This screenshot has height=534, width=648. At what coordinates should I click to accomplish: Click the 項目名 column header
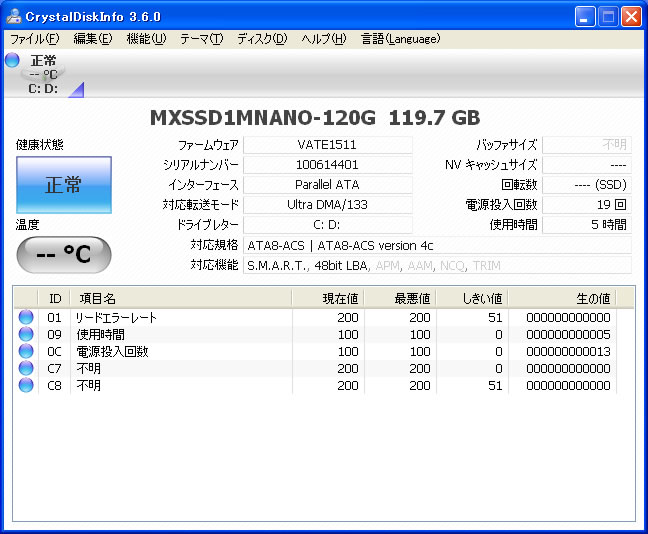181,298
